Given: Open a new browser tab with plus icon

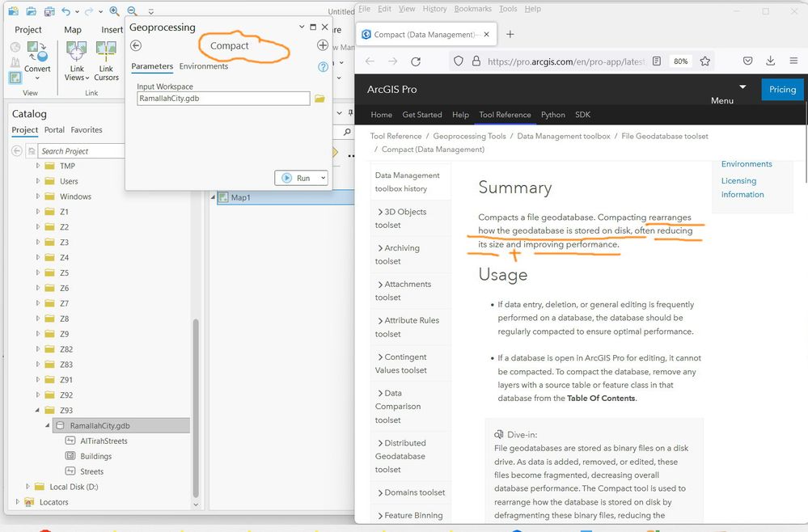Looking at the screenshot, I should pyautogui.click(x=510, y=35).
